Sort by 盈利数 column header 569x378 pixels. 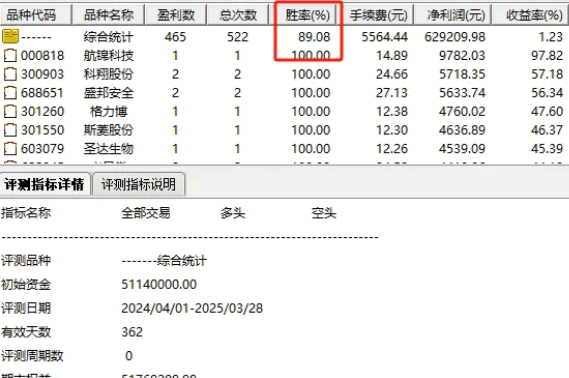(176, 15)
